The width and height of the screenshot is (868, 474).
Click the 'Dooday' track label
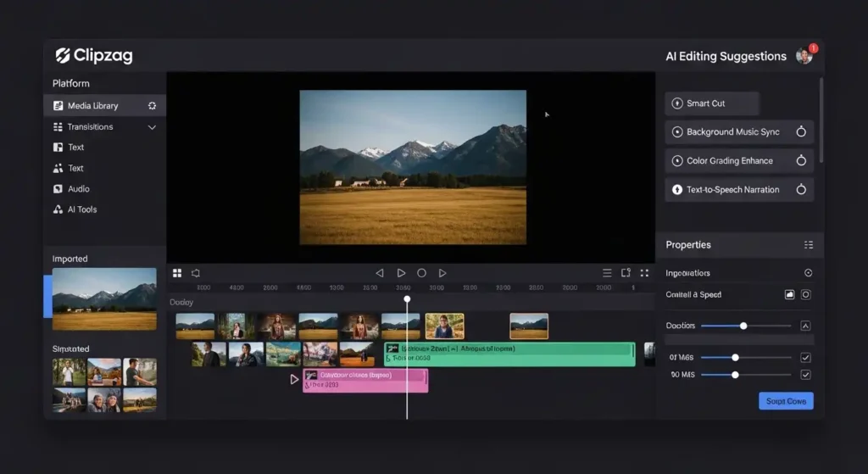pyautogui.click(x=181, y=303)
